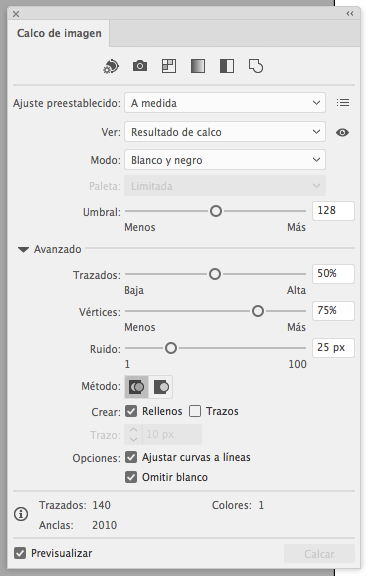369x576 pixels.
Task: Open the Ver dropdown showing Resultado de calco
Action: point(225,132)
